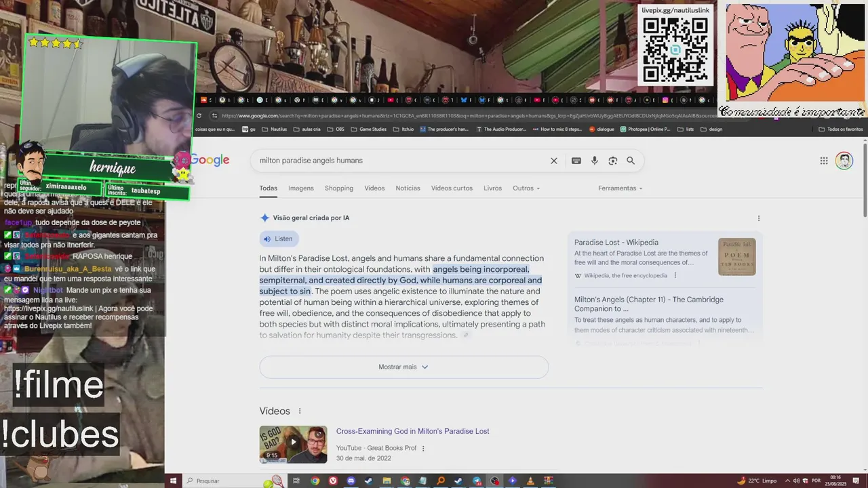Open the weather widget showing 22°C
Image resolution: width=868 pixels, height=488 pixels.
pos(757,481)
